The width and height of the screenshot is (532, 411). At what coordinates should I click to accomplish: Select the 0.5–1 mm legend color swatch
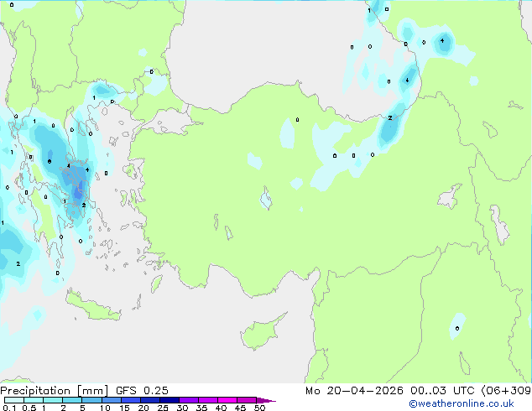34,400
